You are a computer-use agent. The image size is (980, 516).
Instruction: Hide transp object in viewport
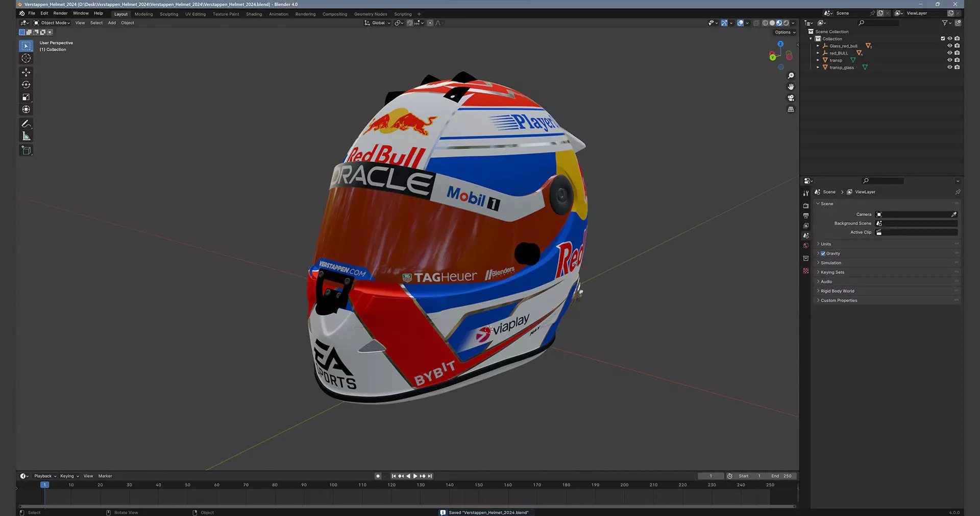tap(950, 60)
